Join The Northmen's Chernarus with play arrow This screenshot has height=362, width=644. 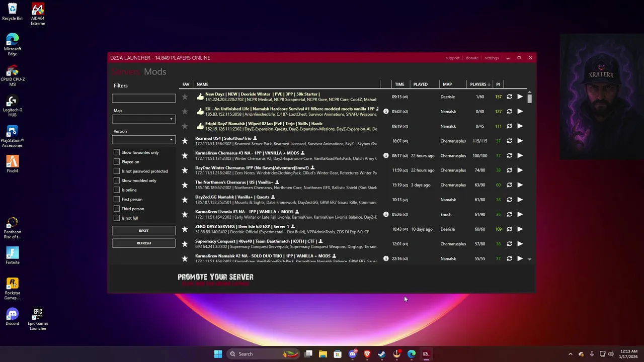520,185
